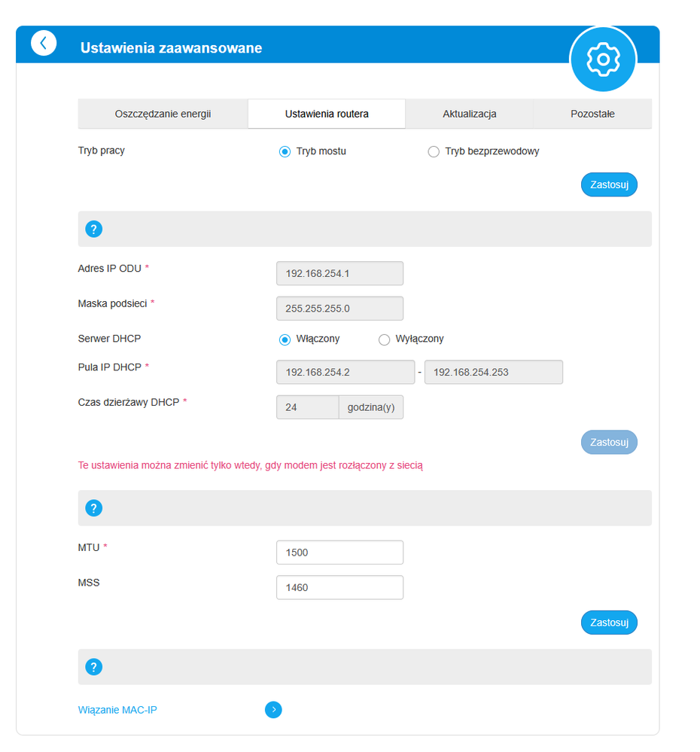Apply MTU settings with Zastosuj button

[609, 623]
